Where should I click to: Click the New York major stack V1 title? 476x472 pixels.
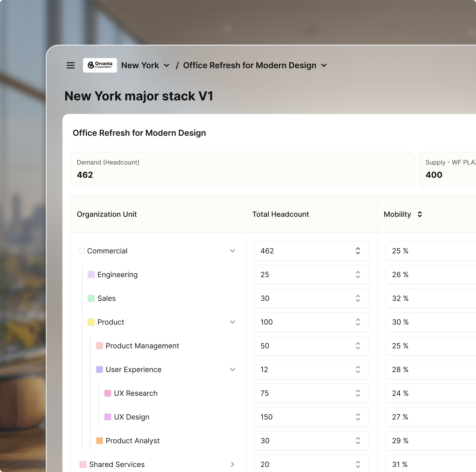coord(139,96)
